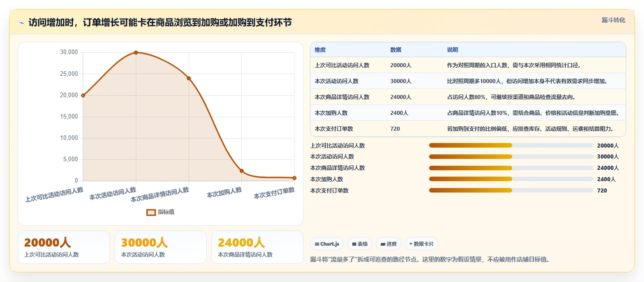Click the chart point for 本次加购人数
644x282 pixels.
click(242, 171)
